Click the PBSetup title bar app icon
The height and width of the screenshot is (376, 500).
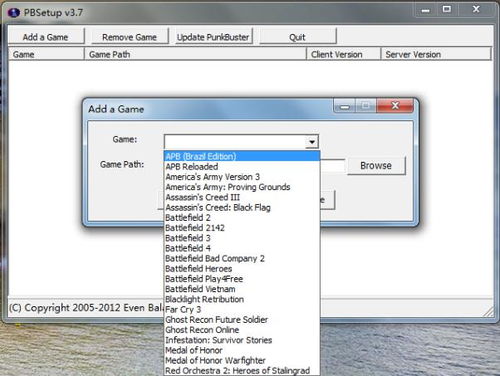pyautogui.click(x=14, y=13)
